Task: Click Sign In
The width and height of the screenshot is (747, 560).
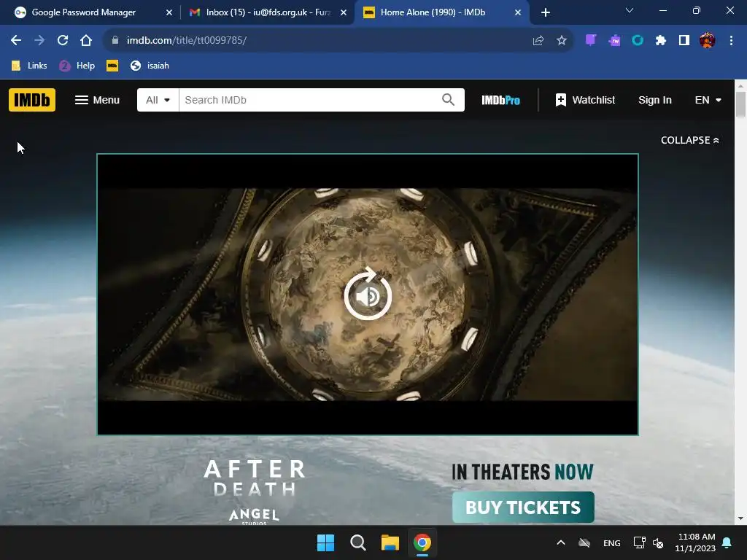Action: [654, 100]
